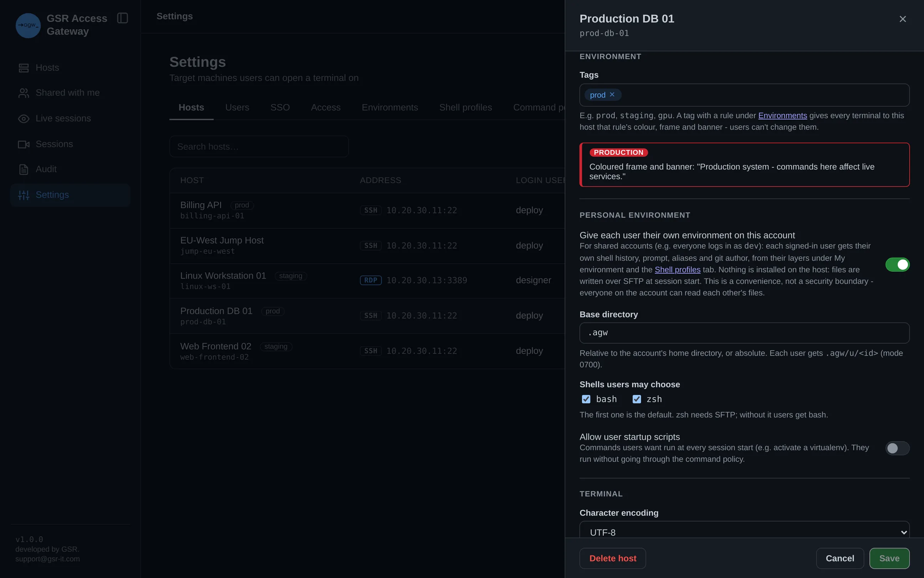Open the Shell profiles tab
Viewport: 924px width, 578px height.
[x=465, y=108]
